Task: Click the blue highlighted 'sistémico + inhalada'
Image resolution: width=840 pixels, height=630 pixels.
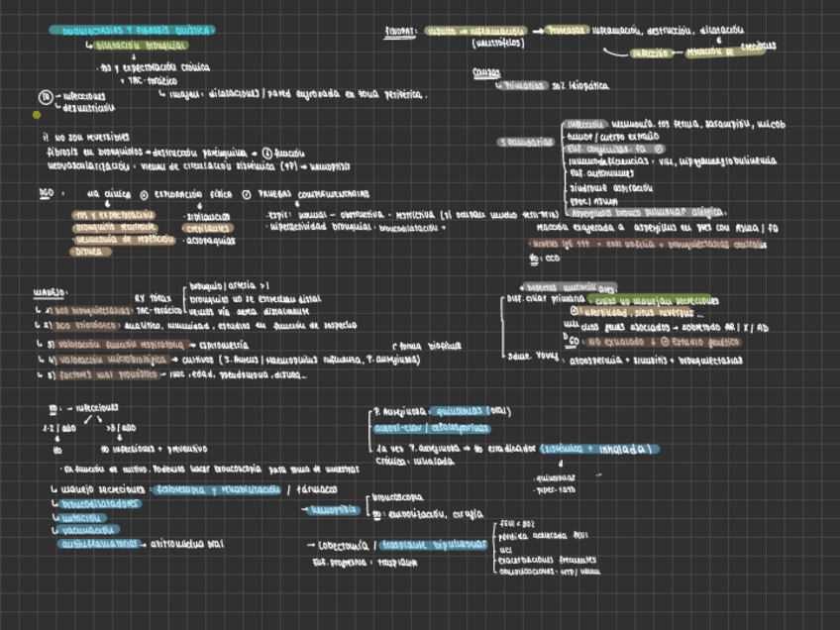Action: coord(599,449)
